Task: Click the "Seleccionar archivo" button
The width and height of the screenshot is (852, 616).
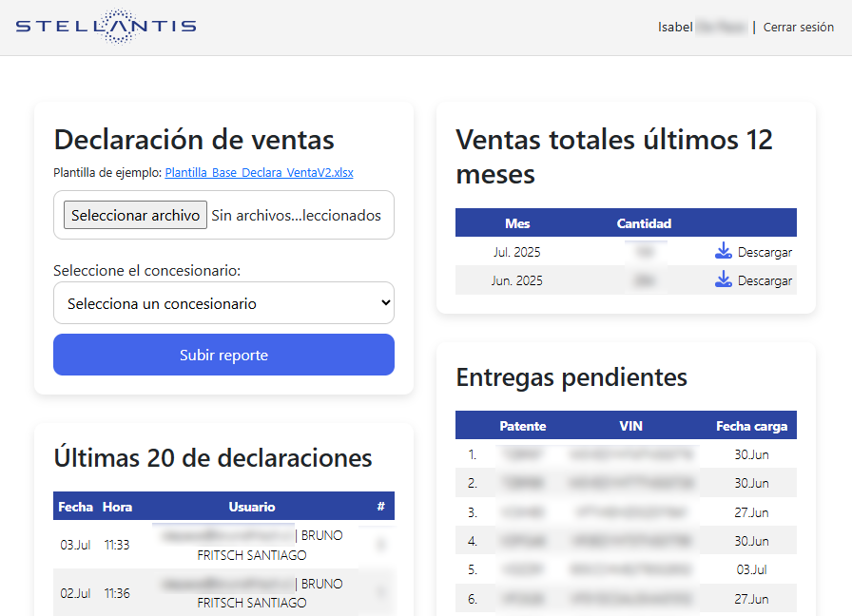Action: 134,215
